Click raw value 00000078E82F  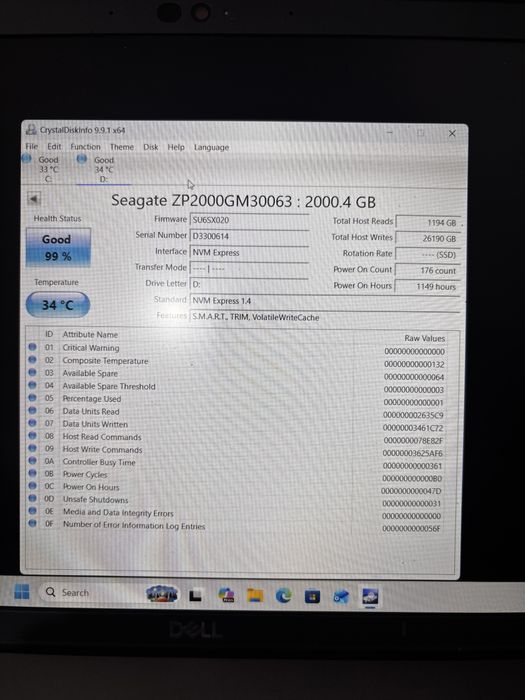click(x=413, y=441)
